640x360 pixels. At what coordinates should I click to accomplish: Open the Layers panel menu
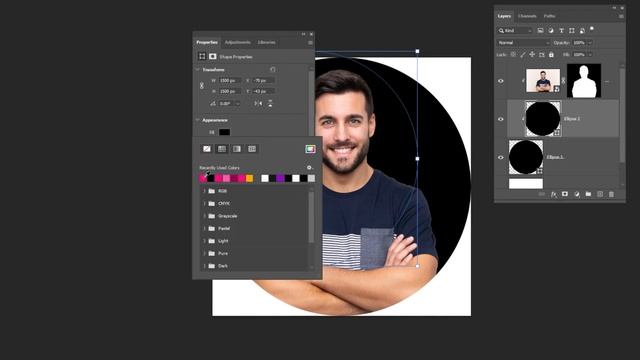[x=621, y=16]
